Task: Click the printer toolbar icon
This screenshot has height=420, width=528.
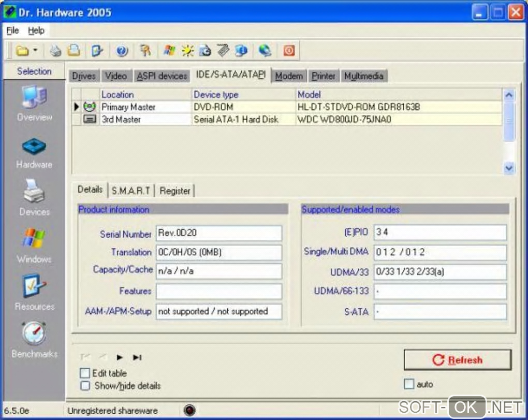Action: (x=55, y=51)
